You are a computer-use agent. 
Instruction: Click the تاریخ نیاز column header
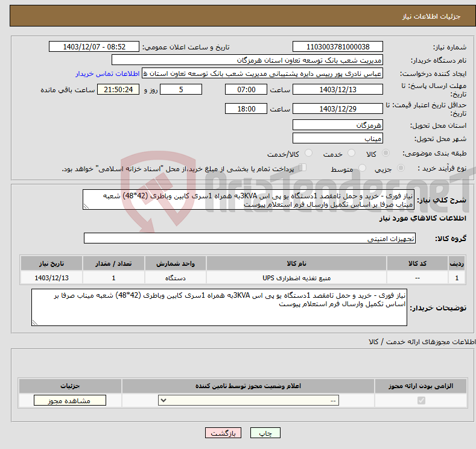52,263
